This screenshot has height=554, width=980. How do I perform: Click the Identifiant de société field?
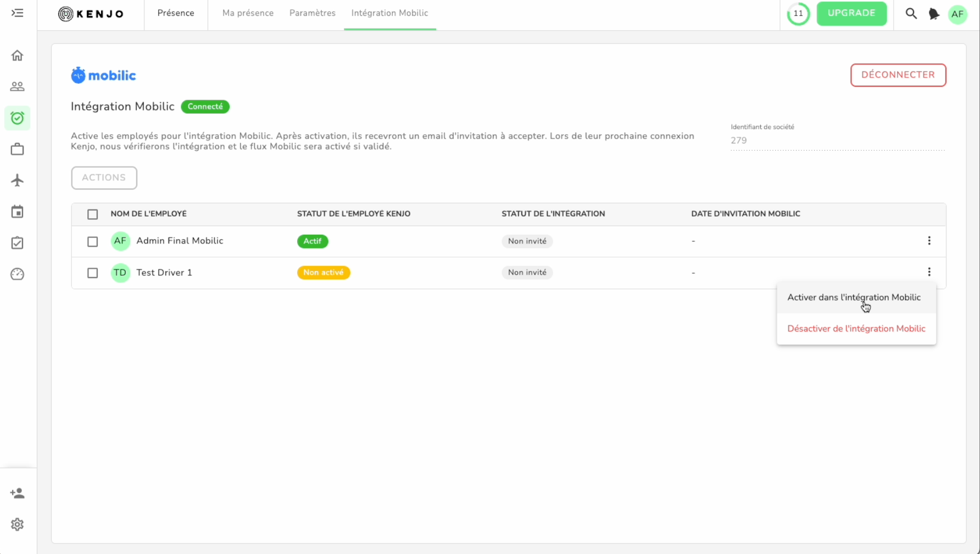point(837,141)
